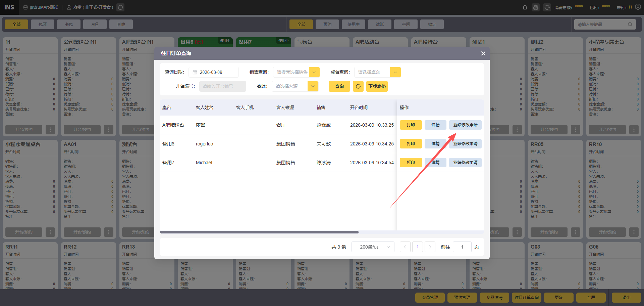Click the calendar icon in the 查询日期 field
The image size is (644, 306).
tap(195, 72)
